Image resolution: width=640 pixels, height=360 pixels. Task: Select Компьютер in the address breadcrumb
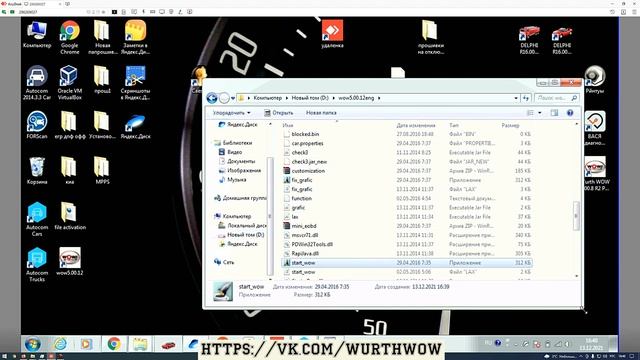(x=267, y=98)
